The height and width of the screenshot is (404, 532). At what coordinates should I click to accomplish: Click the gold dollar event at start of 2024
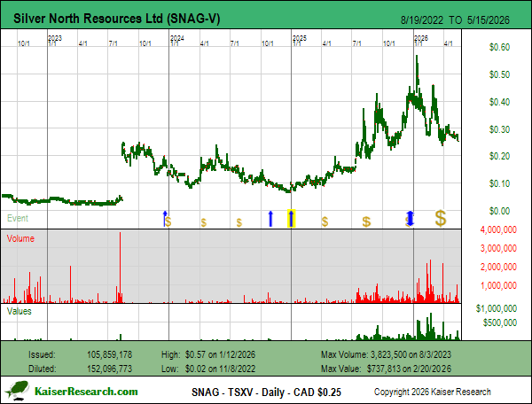(x=168, y=222)
